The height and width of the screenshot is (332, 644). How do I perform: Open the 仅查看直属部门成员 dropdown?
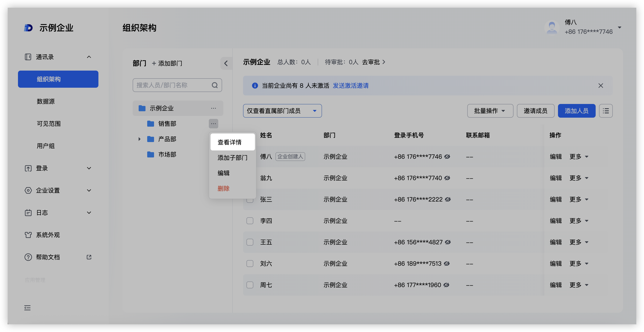click(x=282, y=111)
